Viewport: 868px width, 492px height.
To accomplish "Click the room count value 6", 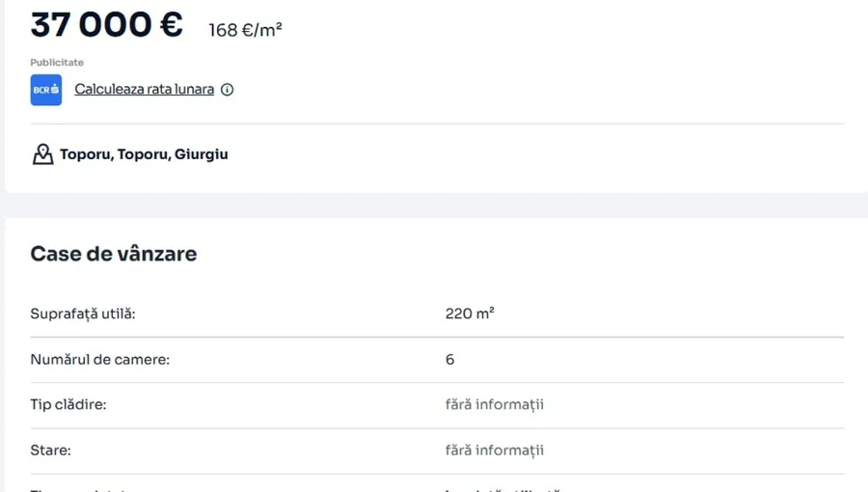I will (449, 359).
